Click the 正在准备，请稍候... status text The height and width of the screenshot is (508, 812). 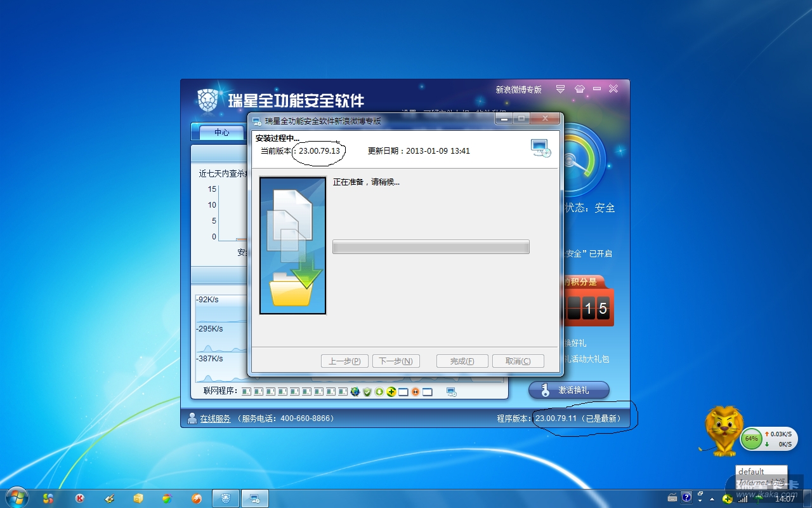point(367,182)
